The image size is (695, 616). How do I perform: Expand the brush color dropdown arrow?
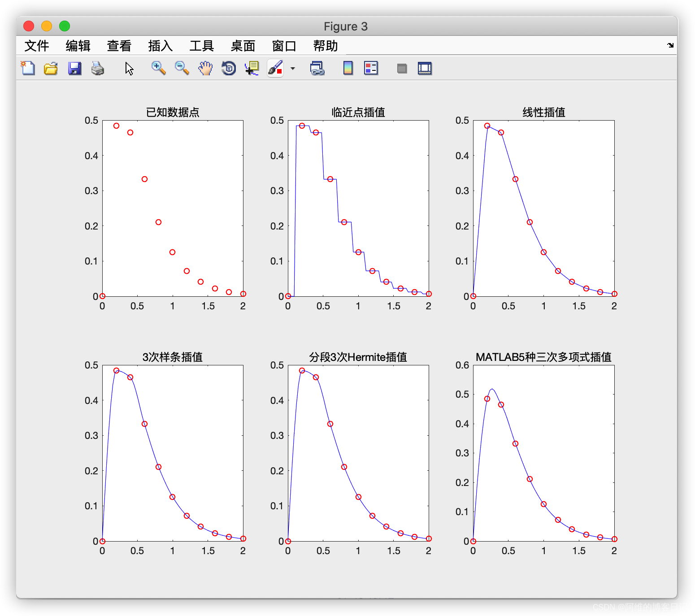[293, 69]
